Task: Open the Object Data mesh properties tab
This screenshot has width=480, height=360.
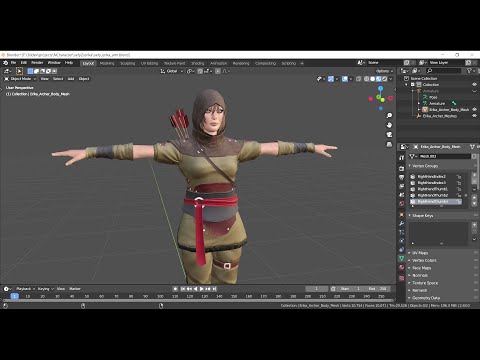Action: tap(402, 258)
